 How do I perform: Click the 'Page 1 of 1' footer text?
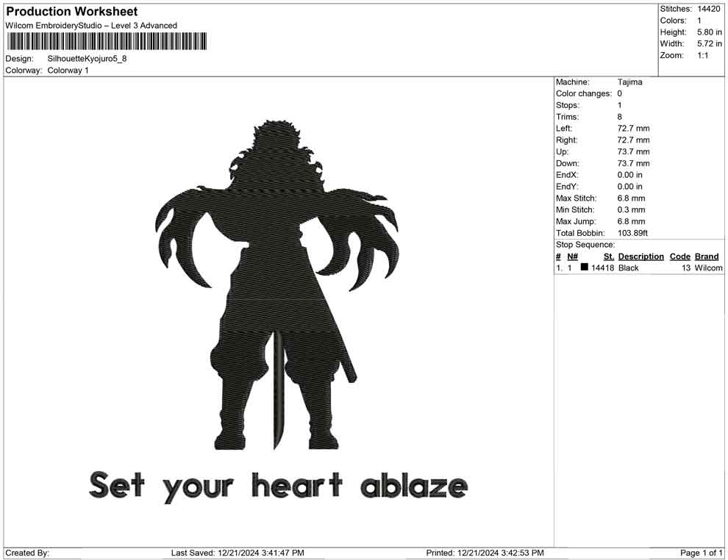[x=701, y=553]
